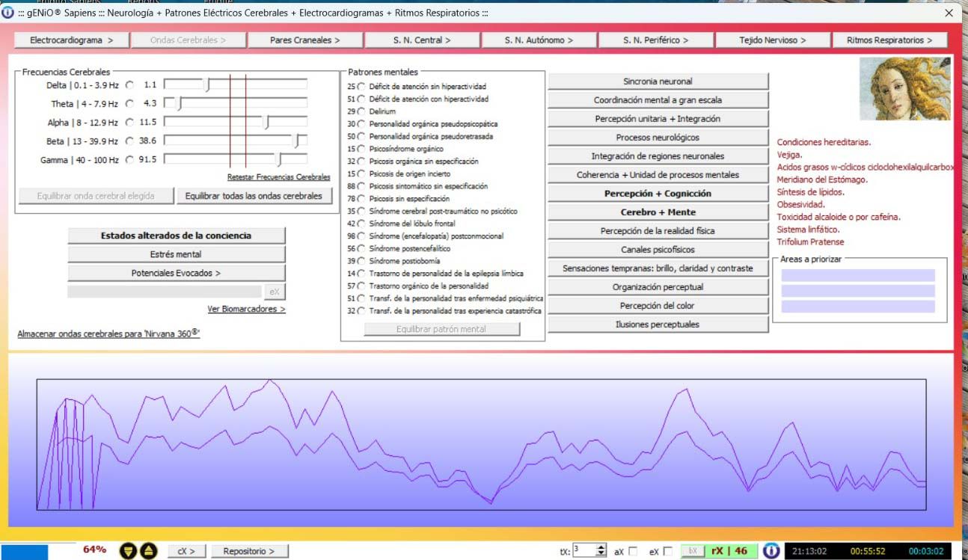The image size is (968, 560).
Task: Select the Delta frequency radio button
Action: pyautogui.click(x=130, y=85)
